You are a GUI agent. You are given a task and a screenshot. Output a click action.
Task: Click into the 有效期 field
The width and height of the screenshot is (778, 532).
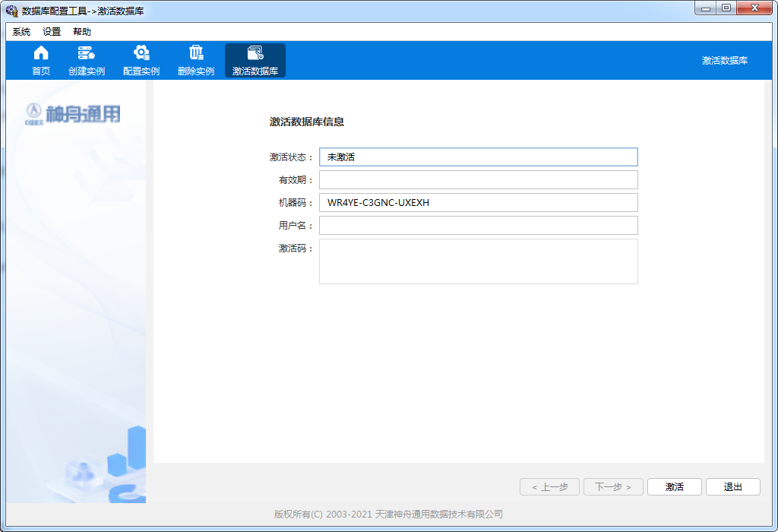[x=478, y=180]
